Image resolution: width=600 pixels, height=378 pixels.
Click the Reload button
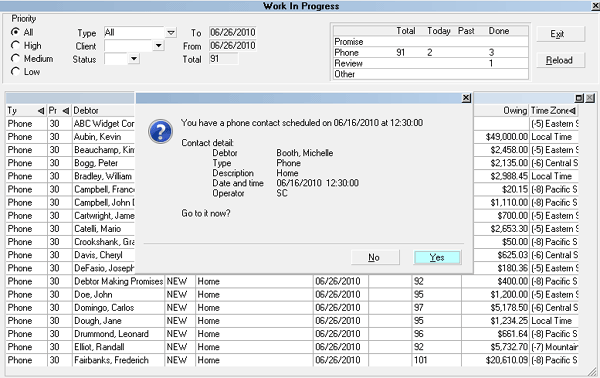(560, 60)
